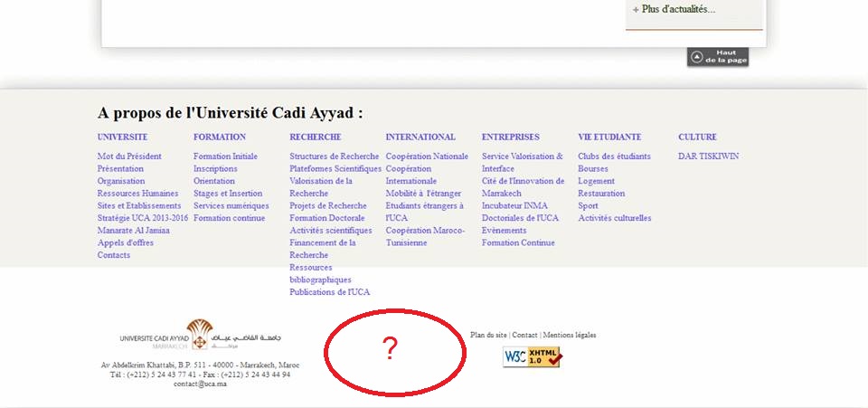This screenshot has height=408, width=868.
Task: Open Contact link in footer bar
Action: pyautogui.click(x=524, y=335)
